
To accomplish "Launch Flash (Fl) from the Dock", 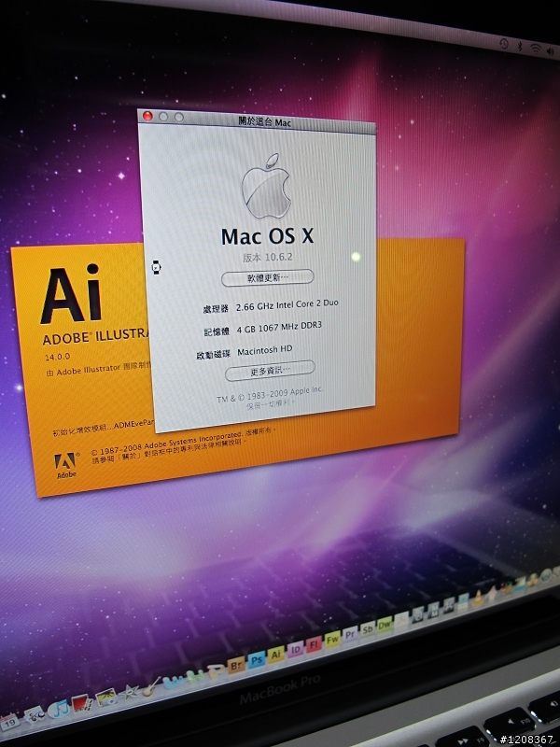I will coord(314,644).
